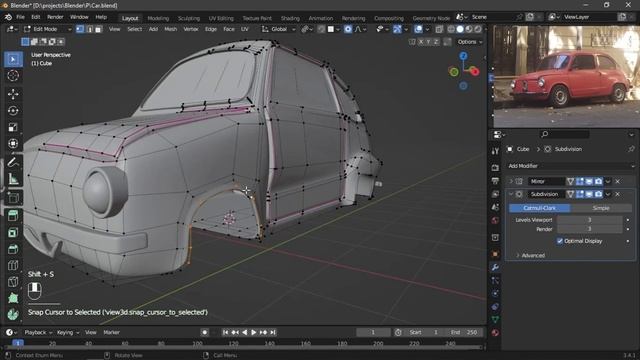
Task: Open the Material properties tab
Action: coord(495,333)
